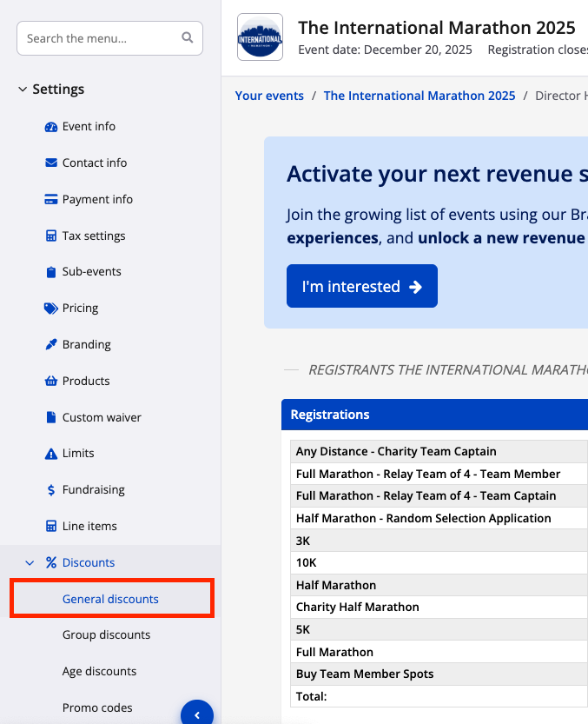Open The International Marathon 2025 breadcrumb link
Screen dimensions: 588x724
point(420,96)
